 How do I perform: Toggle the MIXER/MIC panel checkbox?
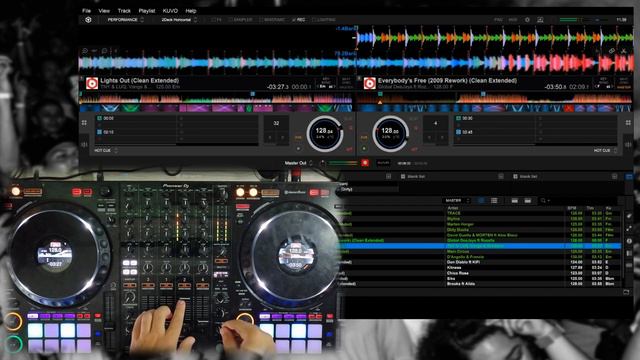(x=272, y=20)
